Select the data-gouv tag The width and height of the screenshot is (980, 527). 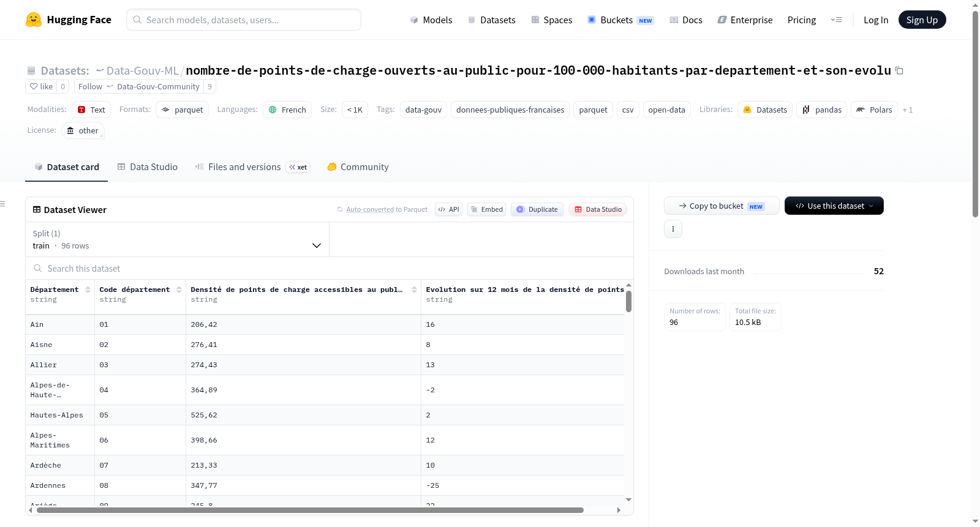423,110
